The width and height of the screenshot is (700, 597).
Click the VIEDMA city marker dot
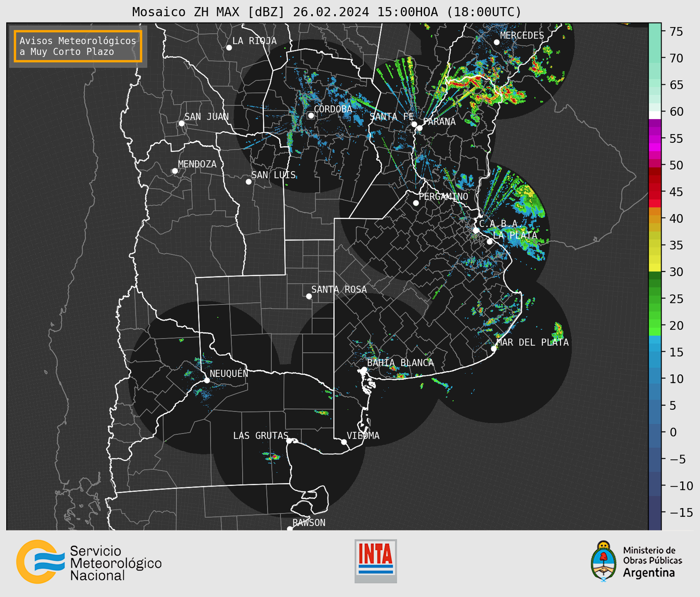(344, 442)
